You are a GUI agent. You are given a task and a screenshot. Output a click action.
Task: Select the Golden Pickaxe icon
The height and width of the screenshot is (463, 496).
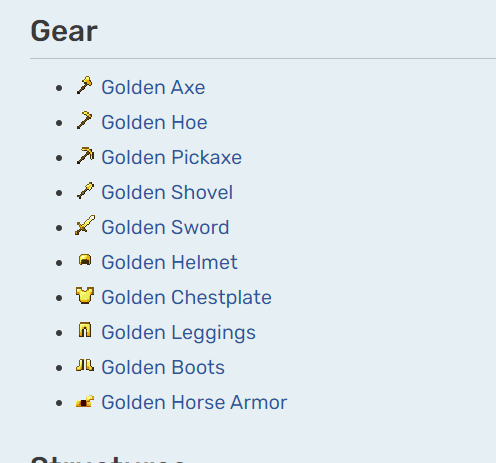pos(85,155)
